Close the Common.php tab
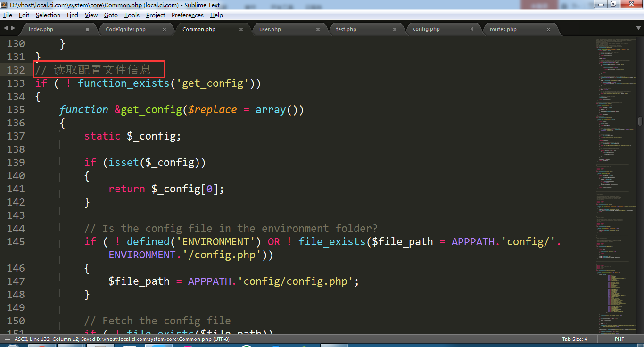 pyautogui.click(x=241, y=29)
